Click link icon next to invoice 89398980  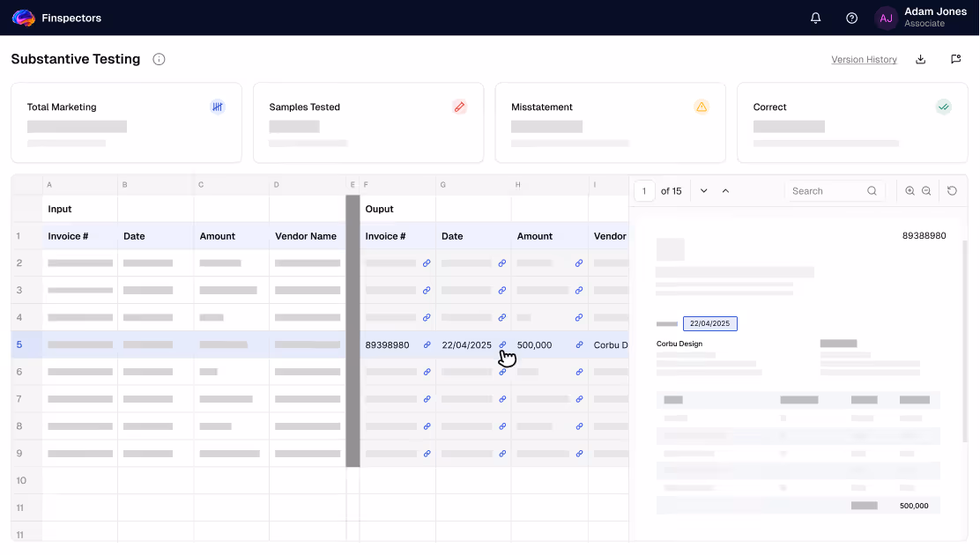[x=427, y=345]
